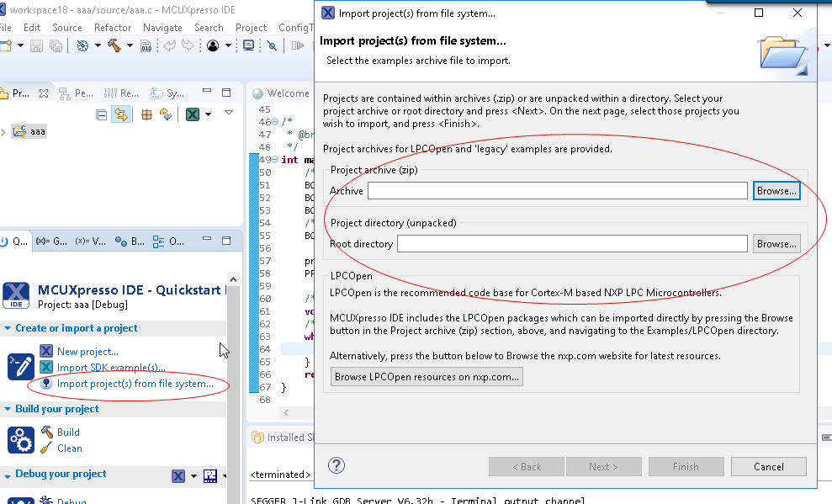
Task: Open the dropdown arrow next to hammer Build icon
Action: [130, 45]
